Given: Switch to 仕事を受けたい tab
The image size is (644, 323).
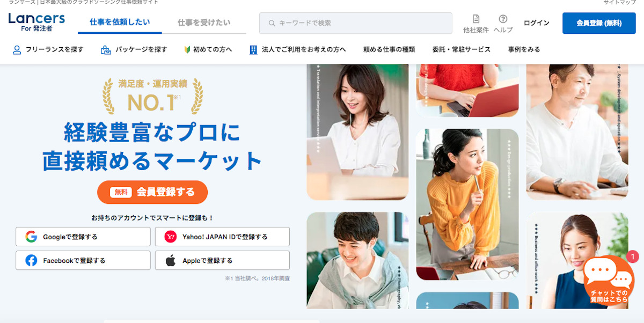Looking at the screenshot, I should click(x=204, y=23).
